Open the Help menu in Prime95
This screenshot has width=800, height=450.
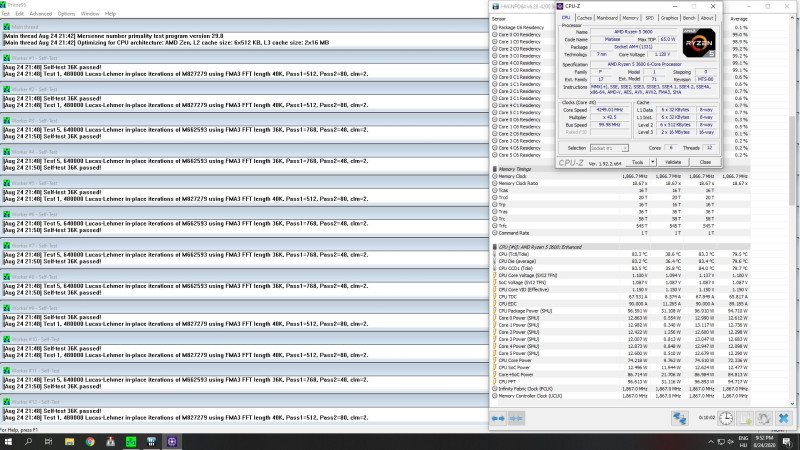click(110, 14)
